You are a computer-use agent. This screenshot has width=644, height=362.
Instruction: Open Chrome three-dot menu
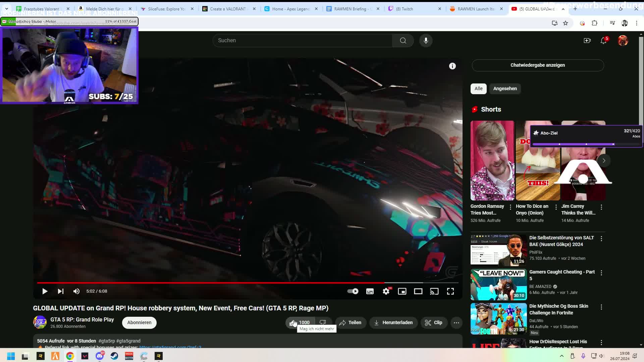click(637, 23)
